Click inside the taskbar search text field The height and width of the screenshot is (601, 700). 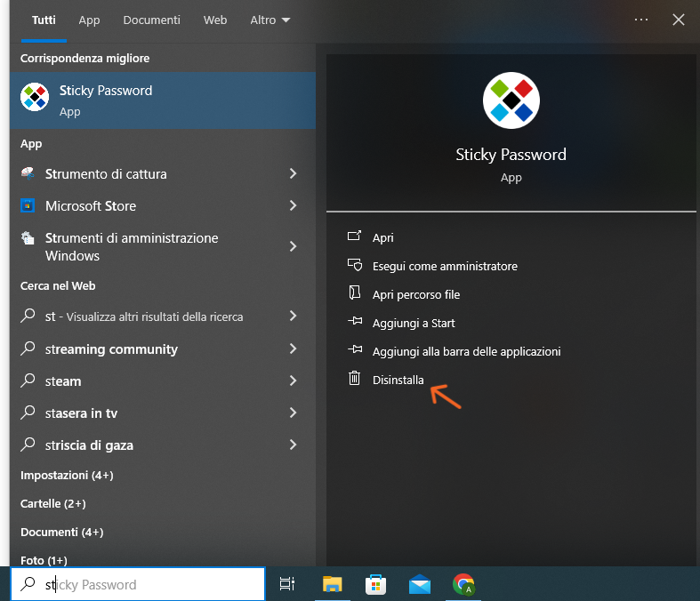[139, 583]
